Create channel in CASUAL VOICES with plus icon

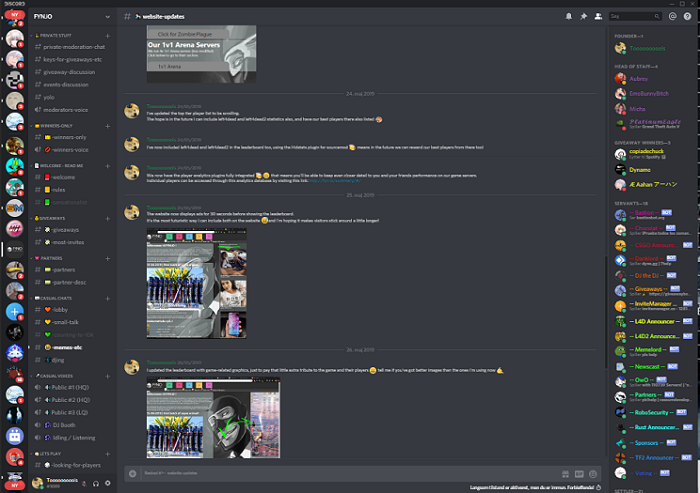pyautogui.click(x=108, y=376)
